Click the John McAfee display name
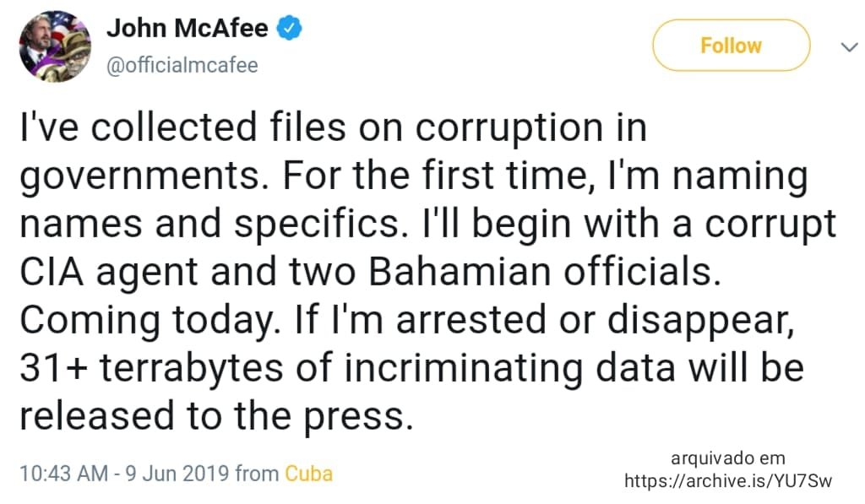 pyautogui.click(x=187, y=28)
